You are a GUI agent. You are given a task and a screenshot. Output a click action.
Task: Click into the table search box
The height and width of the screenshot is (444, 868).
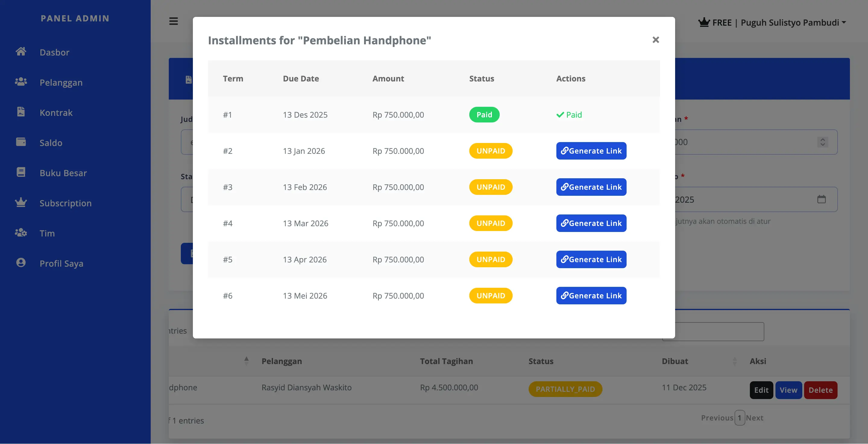pos(713,331)
